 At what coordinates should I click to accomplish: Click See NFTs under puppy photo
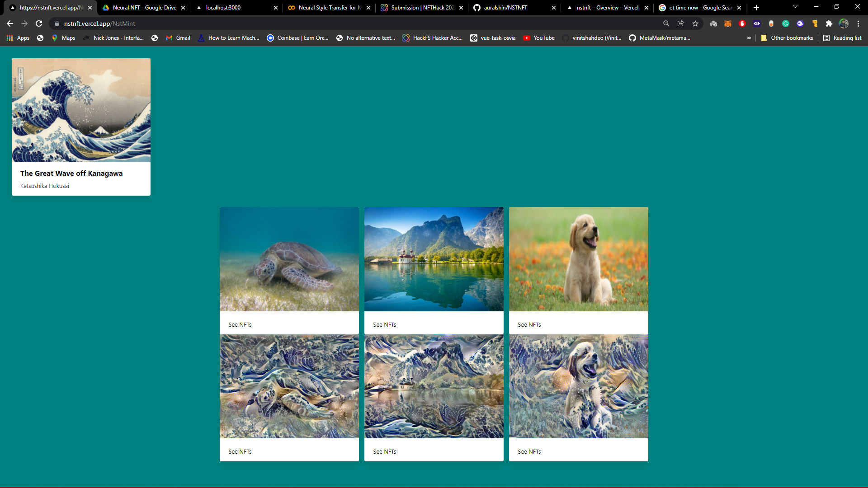point(529,325)
